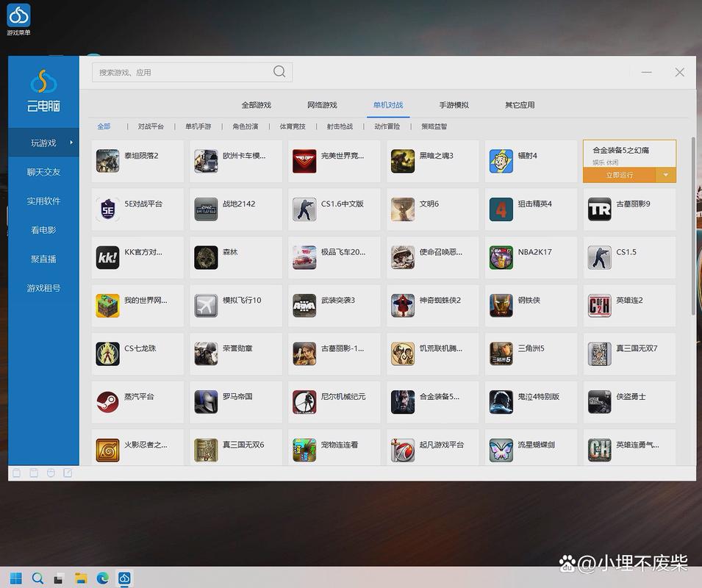This screenshot has width=702, height=588.
Task: Launch NBA2K17 game icon
Action: (501, 257)
